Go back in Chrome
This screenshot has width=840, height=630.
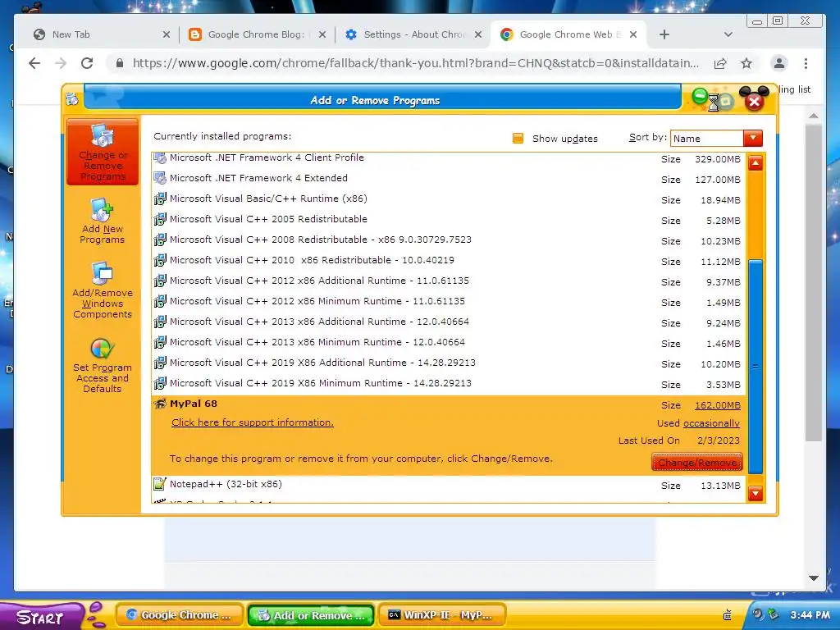[x=34, y=63]
